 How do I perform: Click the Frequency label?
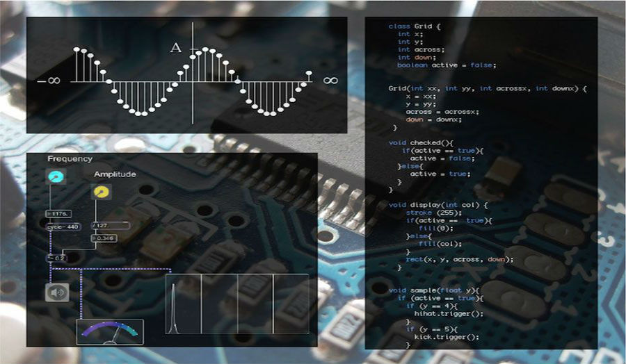click(x=70, y=159)
